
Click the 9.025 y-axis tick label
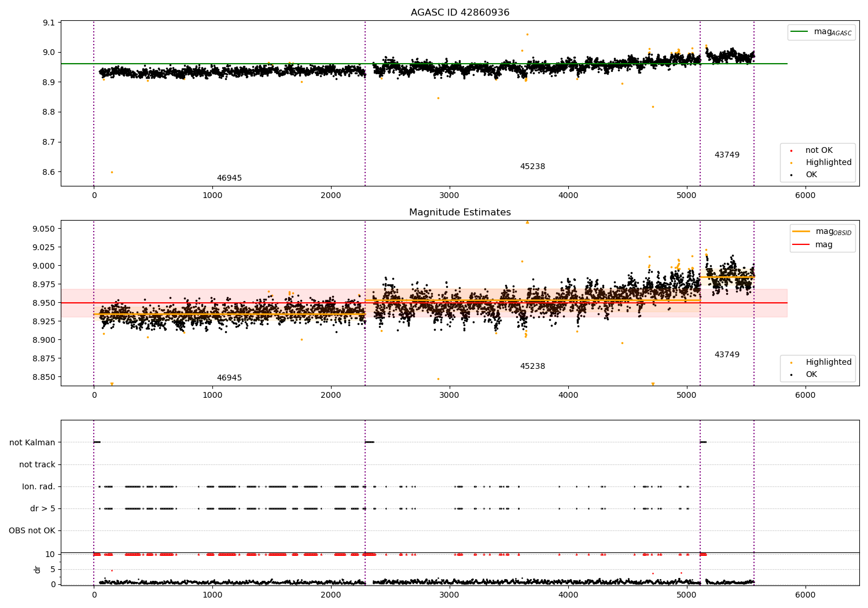(44, 247)
